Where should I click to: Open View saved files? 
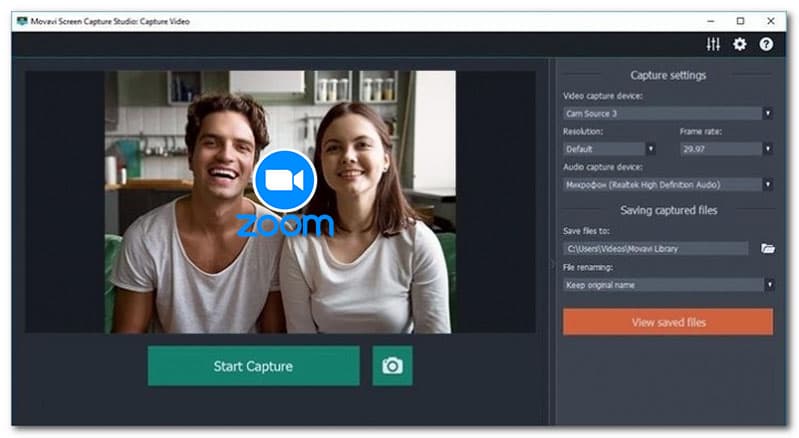(x=668, y=322)
